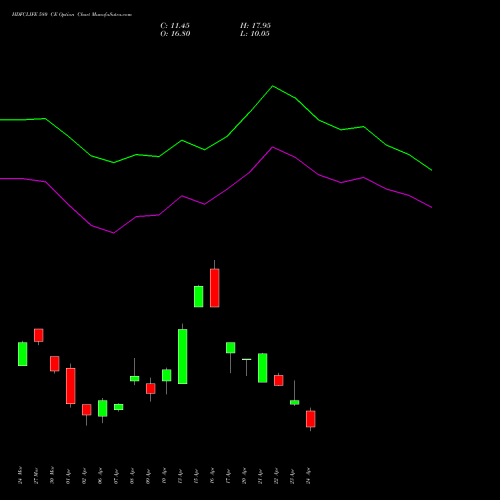Image resolution: width=500 pixels, height=500 pixels.
Task: Select the green candle above 15 Apr
Action: pyautogui.click(x=199, y=296)
